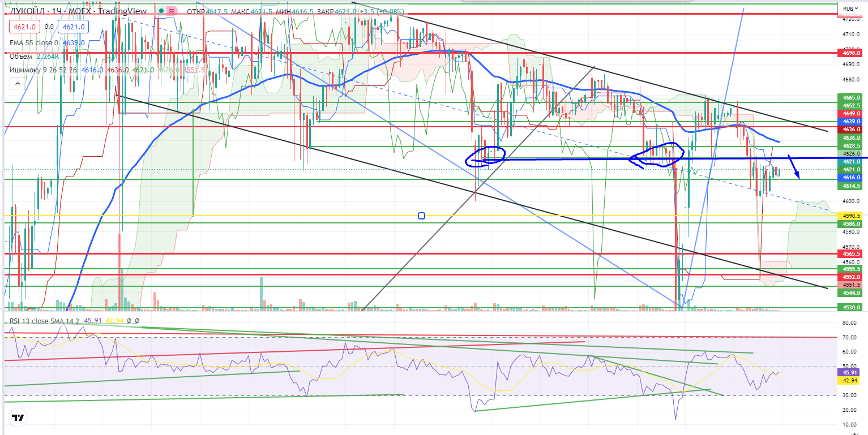Select the small blue square anchor marker
The width and height of the screenshot is (868, 435).
[421, 216]
